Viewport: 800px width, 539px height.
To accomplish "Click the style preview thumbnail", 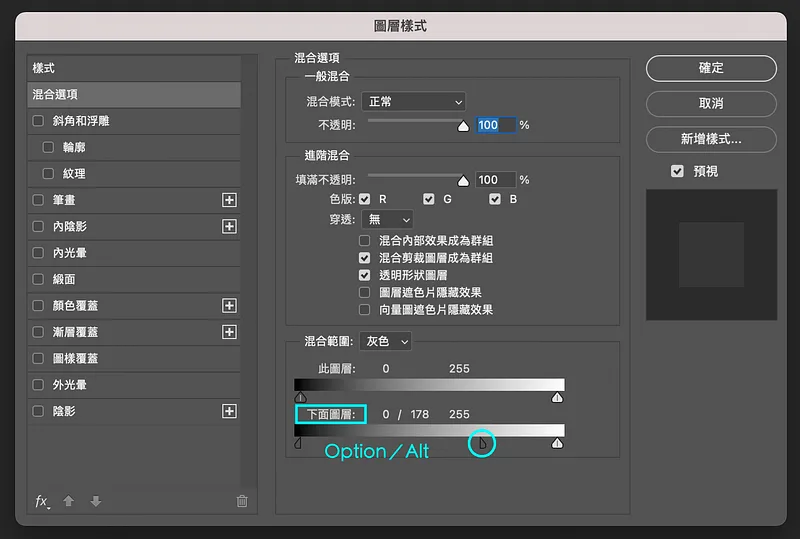I will [x=711, y=255].
